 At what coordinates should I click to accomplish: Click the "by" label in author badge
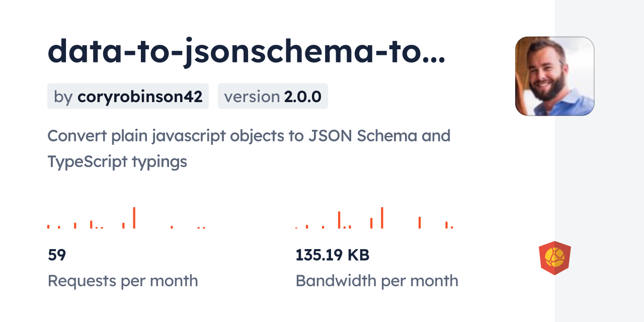pyautogui.click(x=63, y=97)
